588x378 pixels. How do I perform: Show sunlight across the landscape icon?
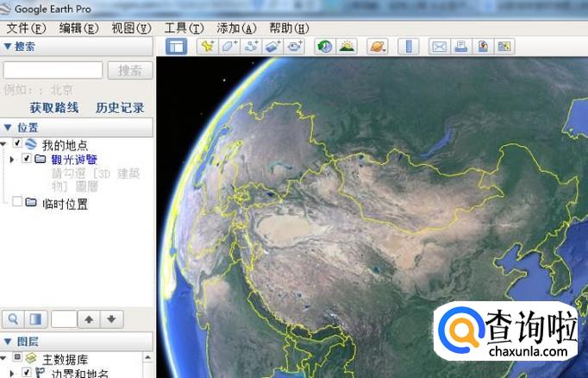click(x=347, y=47)
